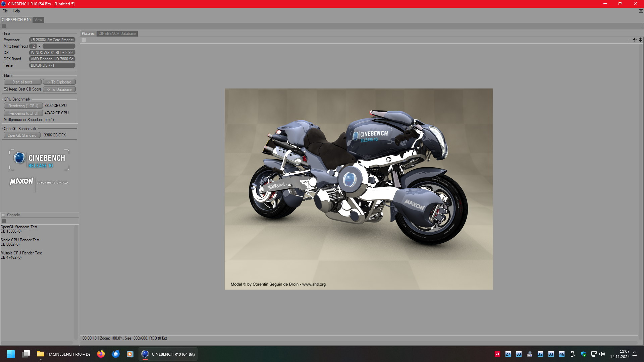The image size is (644, 362).
Task: Click the console vertical scrollbar
Action: tap(76, 282)
